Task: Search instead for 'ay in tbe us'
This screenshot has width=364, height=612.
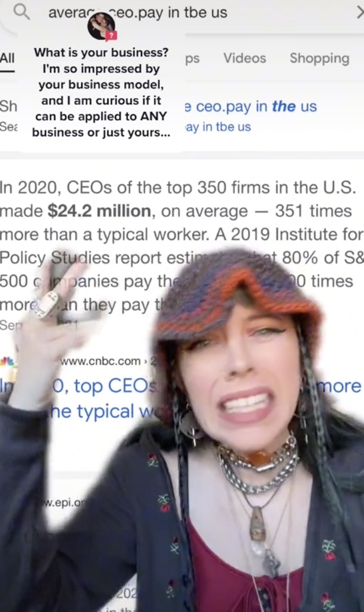Action: [218, 127]
